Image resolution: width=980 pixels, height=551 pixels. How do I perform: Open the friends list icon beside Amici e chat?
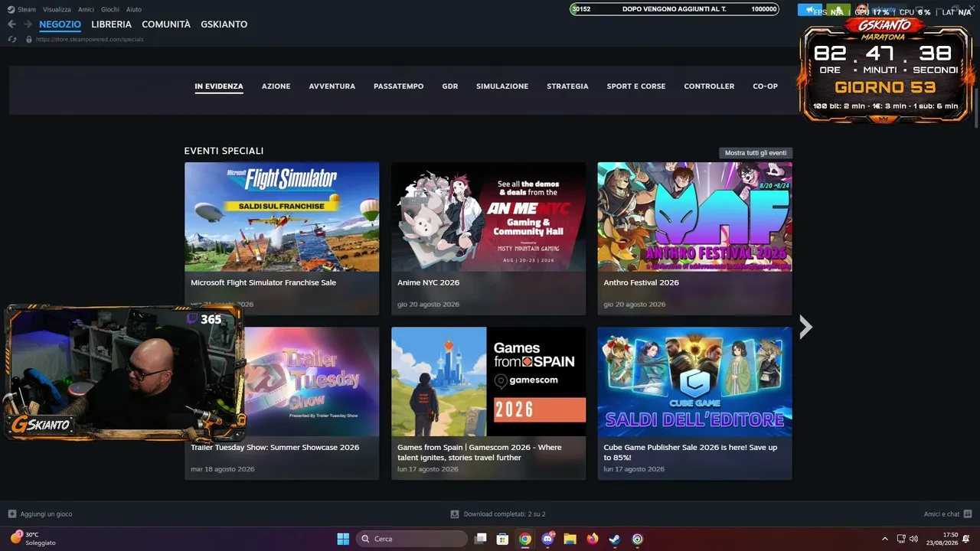tap(968, 514)
